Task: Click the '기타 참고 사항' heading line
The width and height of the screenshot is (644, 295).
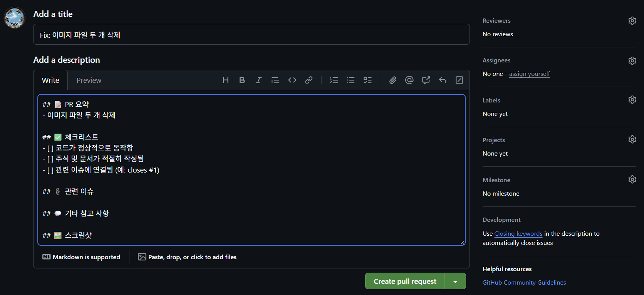Action: pyautogui.click(x=75, y=213)
